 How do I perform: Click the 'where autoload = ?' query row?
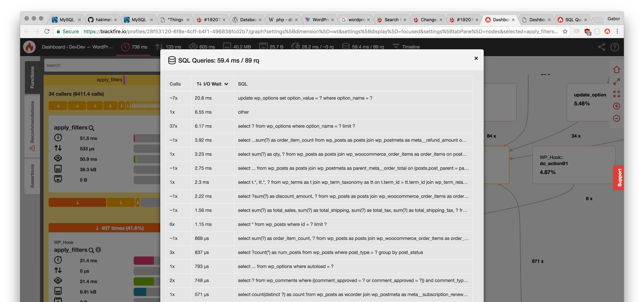click(x=319, y=266)
